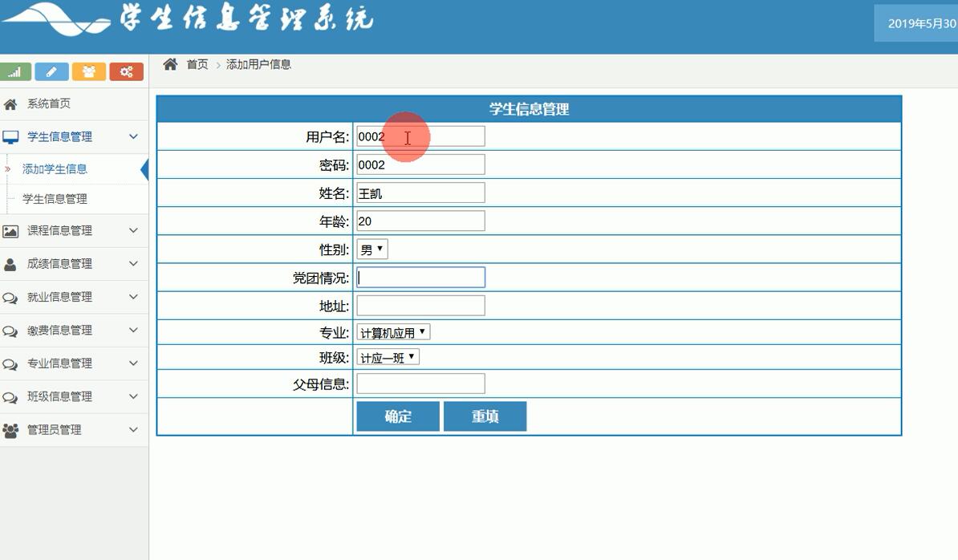Viewport: 958px width, 560px height.
Task: Expand the 成绩信息管理 menu chevron
Action: pos(133,263)
